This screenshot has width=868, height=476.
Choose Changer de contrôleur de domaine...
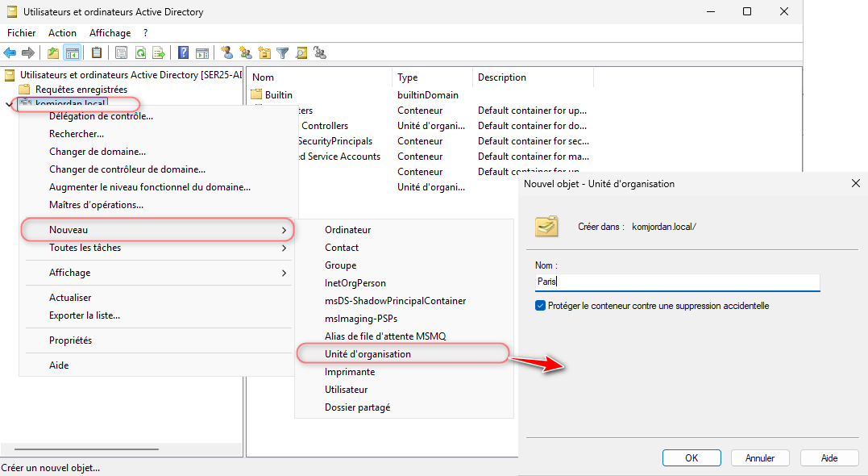coord(127,169)
